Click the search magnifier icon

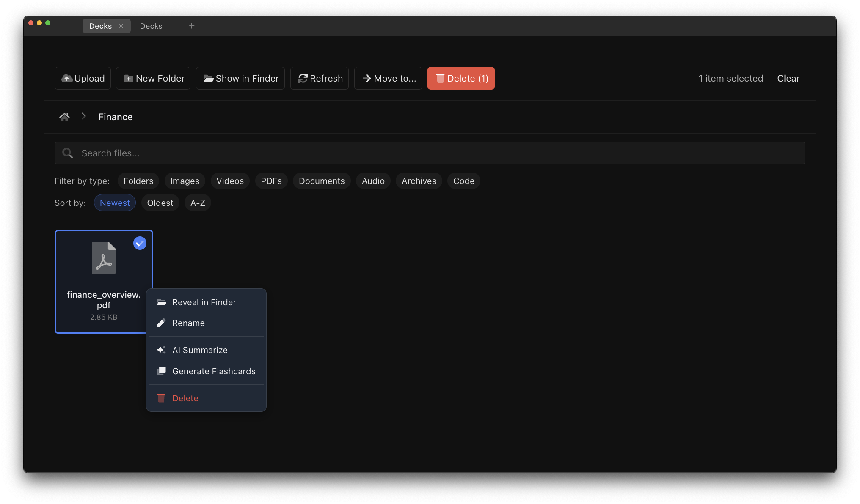coord(67,153)
